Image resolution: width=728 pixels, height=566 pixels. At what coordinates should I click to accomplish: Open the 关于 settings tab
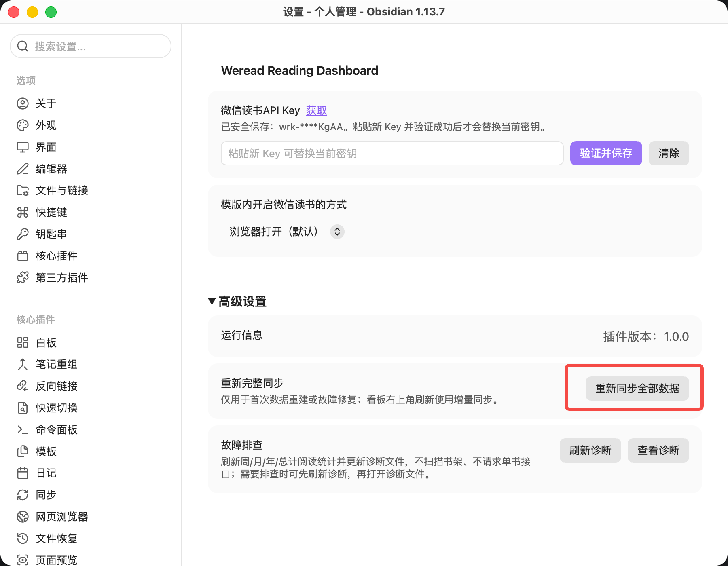click(x=91, y=103)
